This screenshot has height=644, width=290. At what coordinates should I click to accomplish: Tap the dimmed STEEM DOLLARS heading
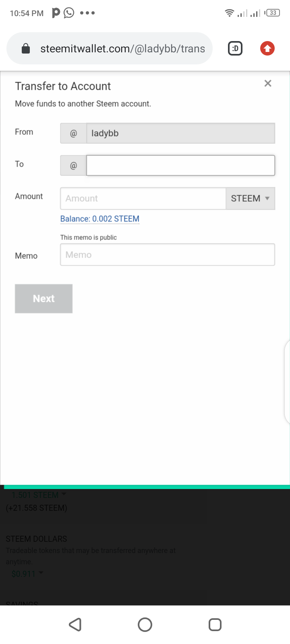point(36,539)
